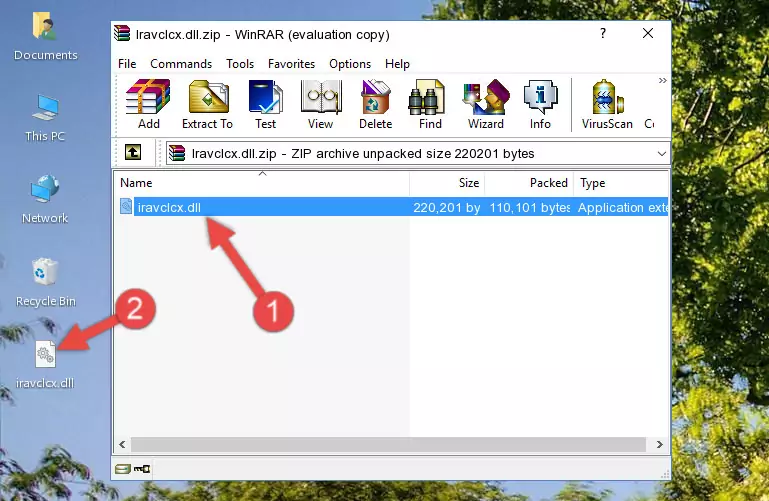The image size is (769, 501).
Task: Sort by Type column header
Action: point(621,183)
